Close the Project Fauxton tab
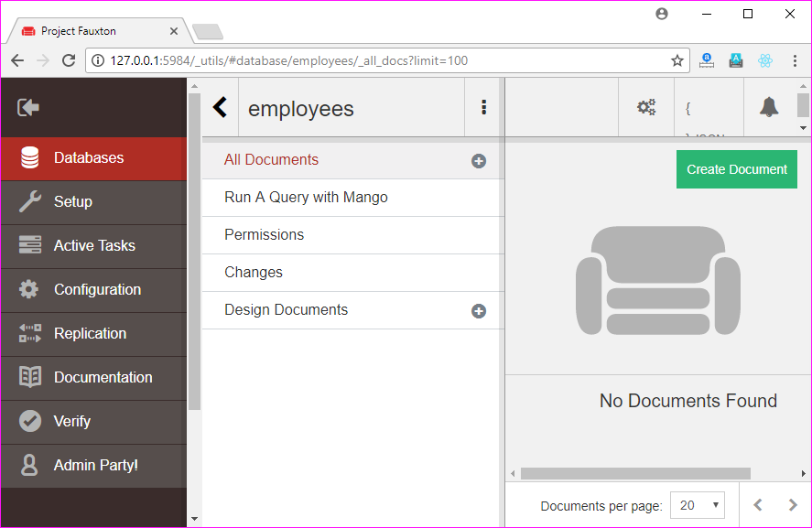812x528 pixels. (174, 31)
